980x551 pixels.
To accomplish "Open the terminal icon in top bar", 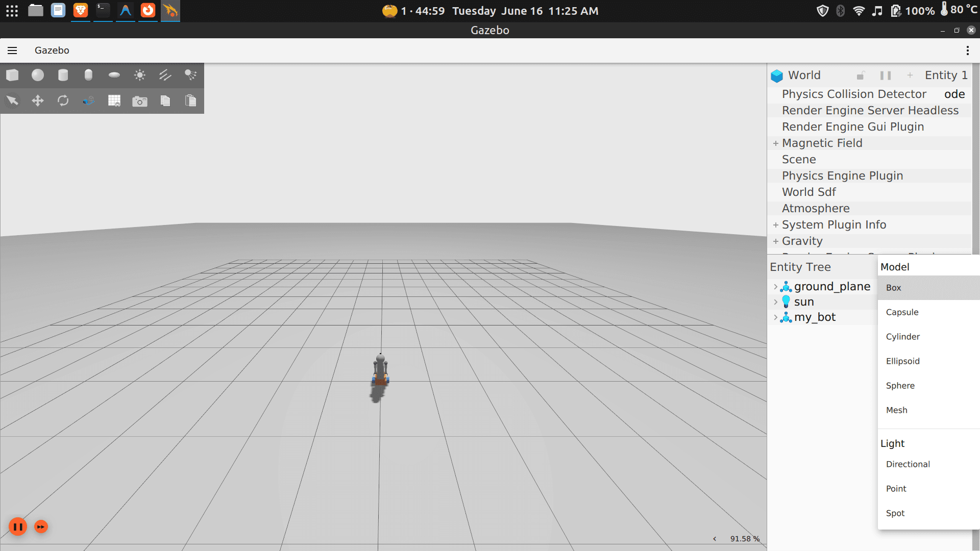I will 103,10.
